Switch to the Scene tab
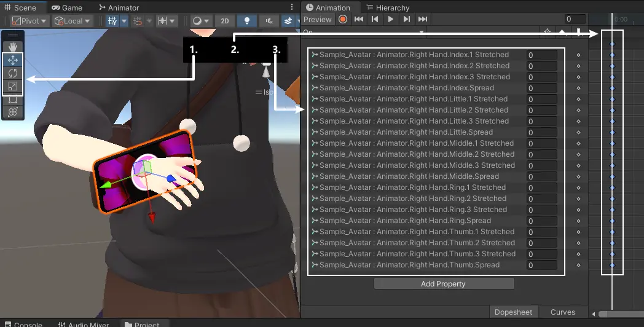This screenshot has height=327, width=644. click(x=20, y=7)
